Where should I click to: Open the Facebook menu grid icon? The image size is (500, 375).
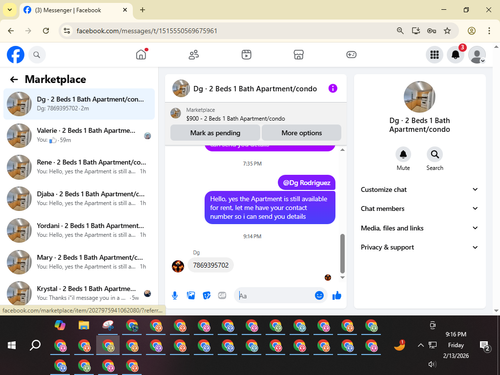click(x=434, y=55)
